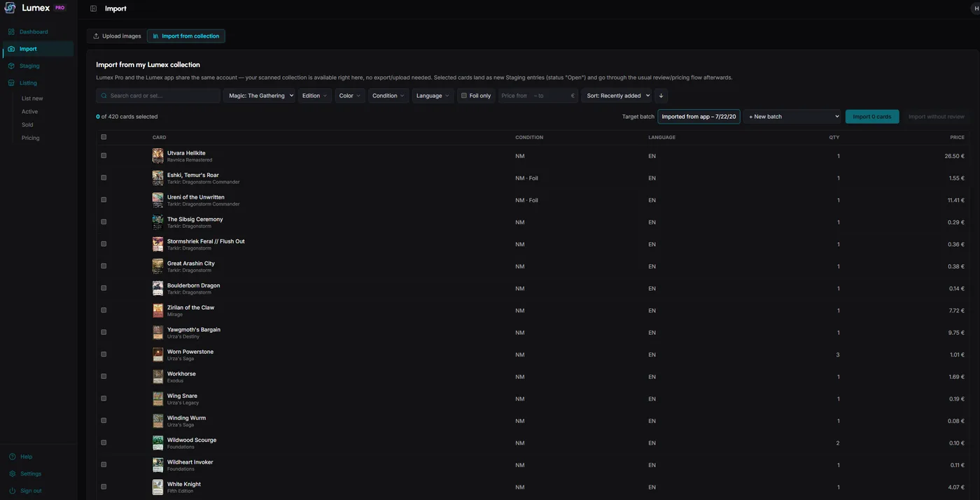
Task: Open the Listing section in sidebar
Action: coord(28,83)
